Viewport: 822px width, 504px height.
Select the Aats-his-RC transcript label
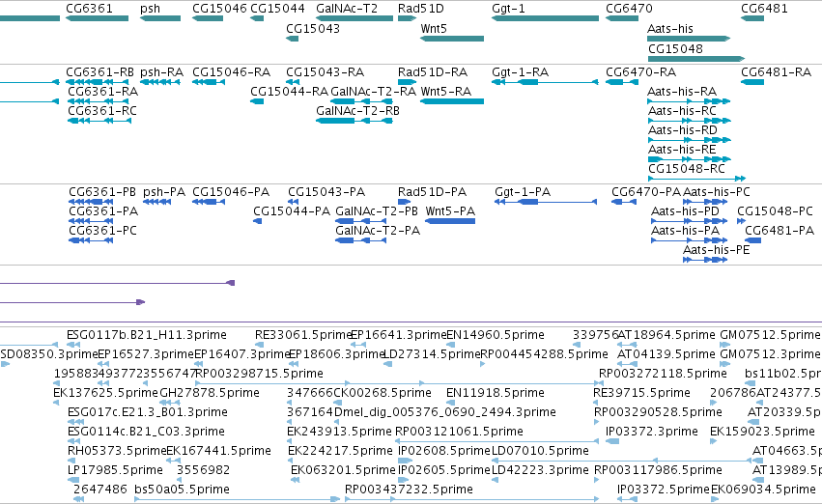click(x=683, y=110)
